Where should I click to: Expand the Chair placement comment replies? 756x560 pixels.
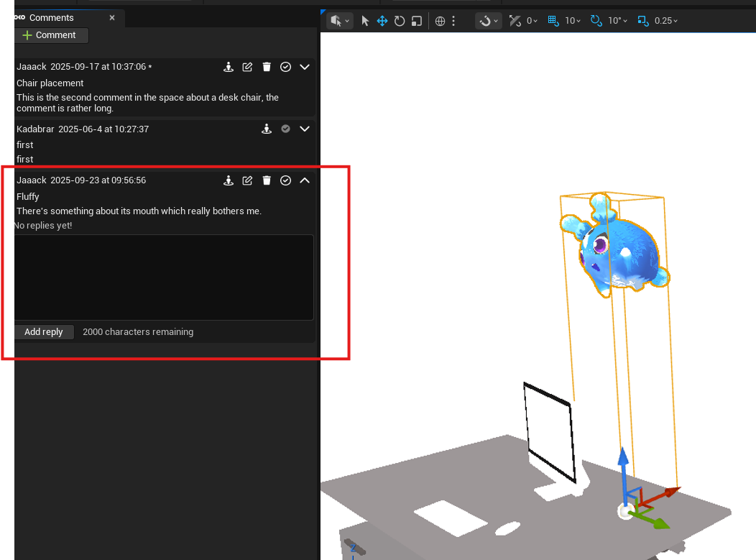pyautogui.click(x=305, y=67)
